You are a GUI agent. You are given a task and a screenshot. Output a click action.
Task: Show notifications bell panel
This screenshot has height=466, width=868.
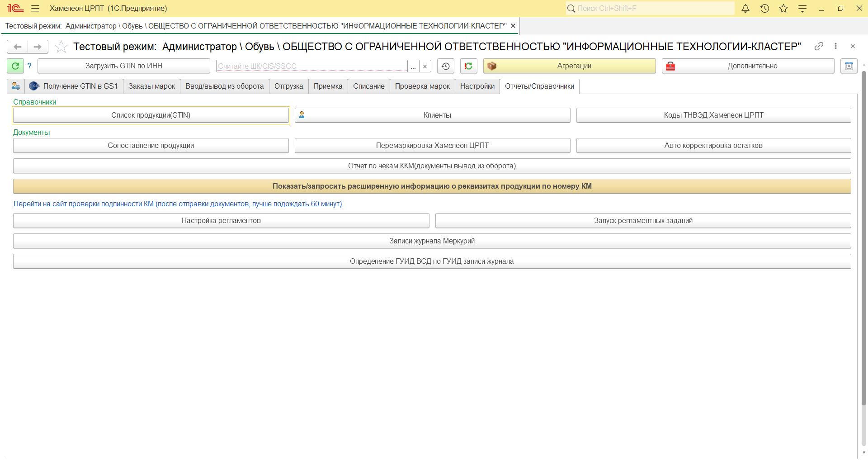(745, 8)
